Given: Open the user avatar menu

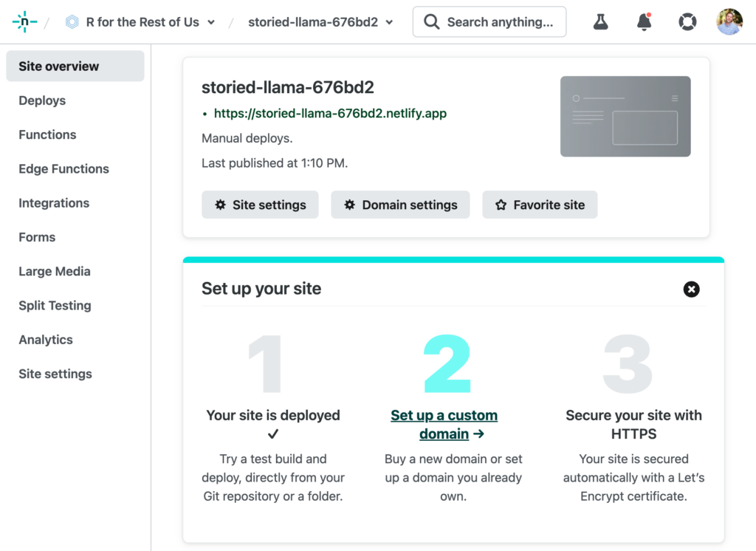Looking at the screenshot, I should [x=729, y=21].
